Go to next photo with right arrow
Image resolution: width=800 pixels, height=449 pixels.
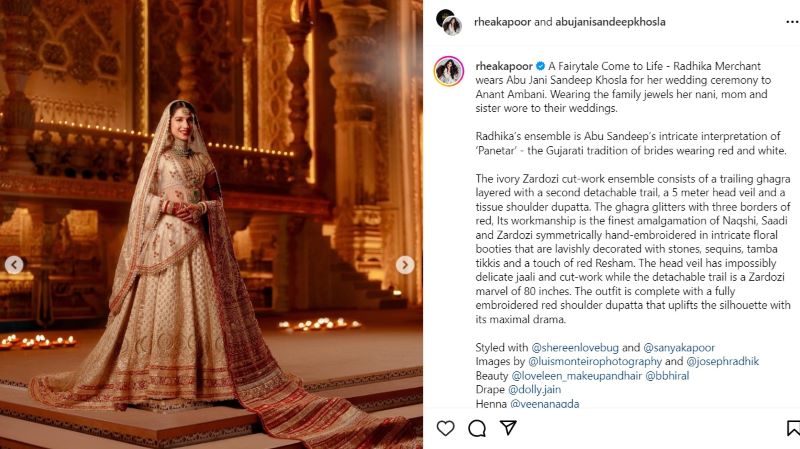(405, 265)
